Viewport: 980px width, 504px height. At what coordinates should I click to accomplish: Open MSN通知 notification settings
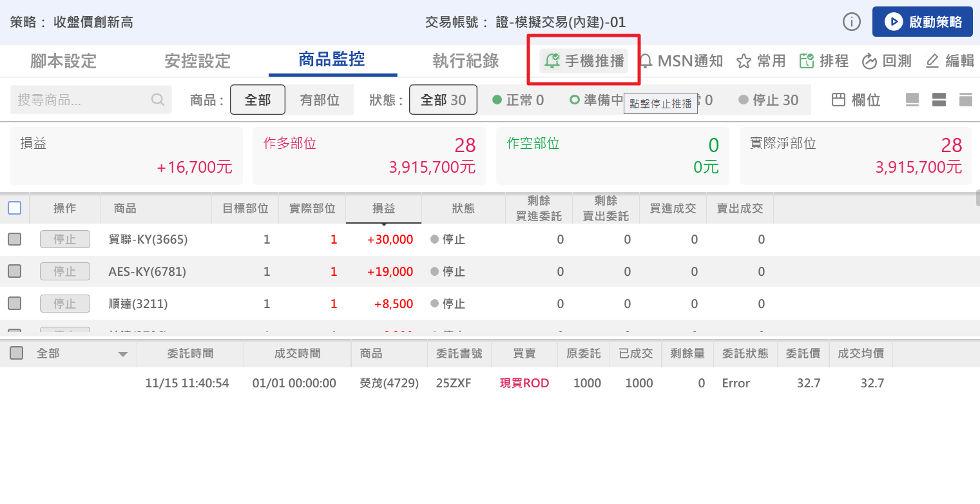click(x=681, y=61)
